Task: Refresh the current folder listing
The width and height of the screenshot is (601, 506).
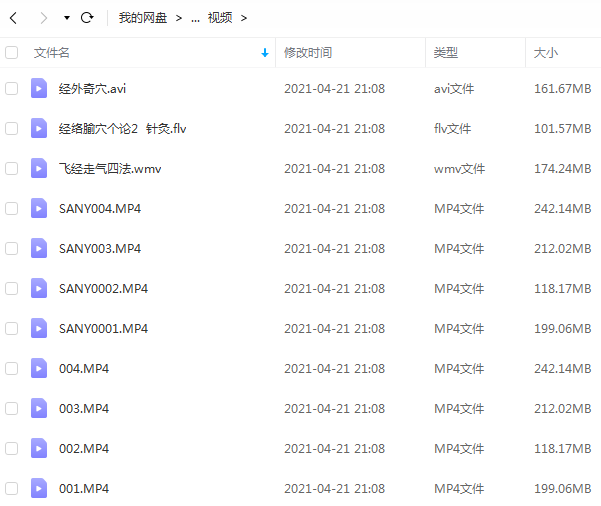Action: click(x=87, y=18)
